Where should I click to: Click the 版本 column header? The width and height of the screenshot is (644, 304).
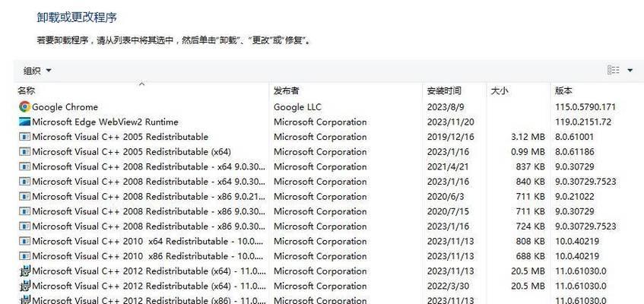point(563,91)
